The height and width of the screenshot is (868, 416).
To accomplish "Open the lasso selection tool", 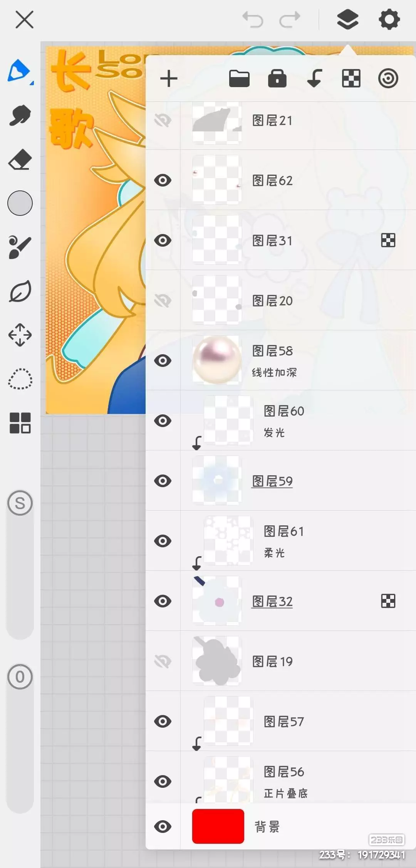I will (20, 379).
